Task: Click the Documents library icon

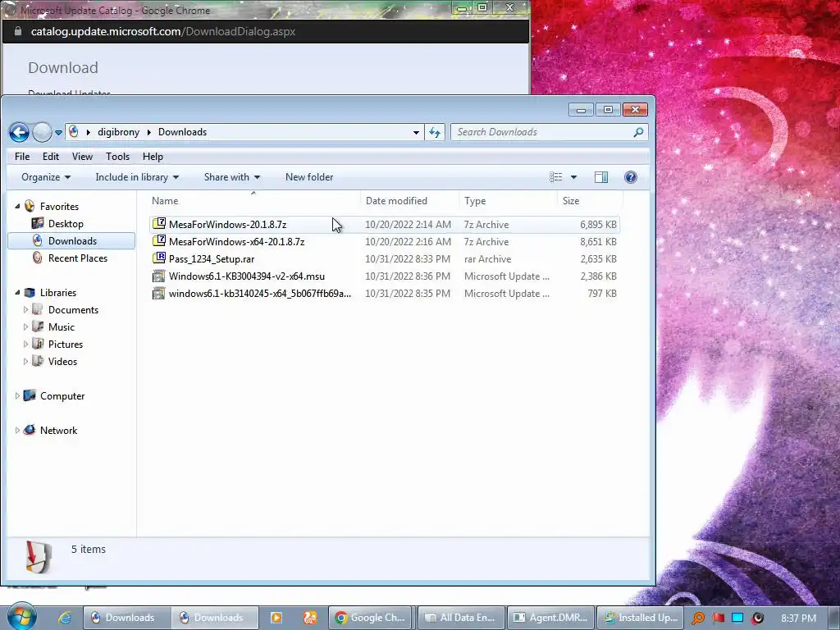Action: point(38,309)
